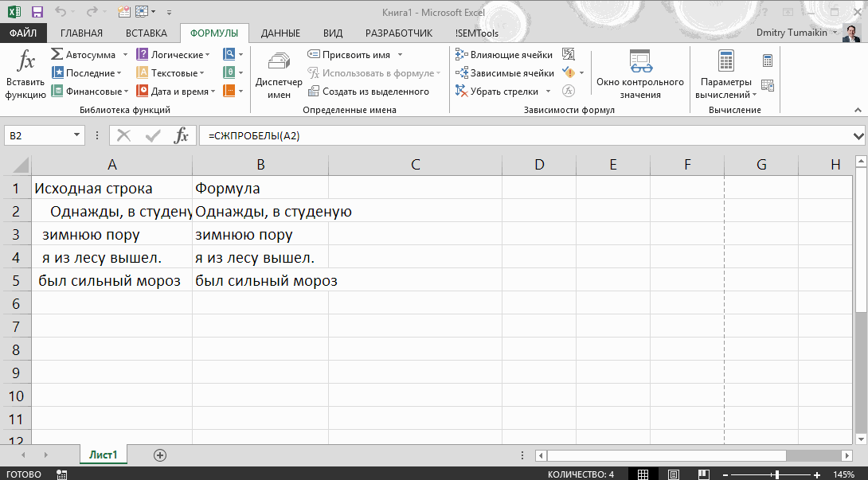
Task: Click the calculate sheet icon
Action: pos(767,85)
